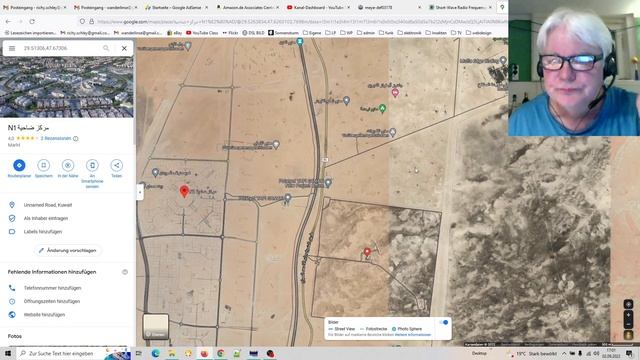Viewport: 640px width, 360px height.
Task: Click the Speichern save icon
Action: [43, 165]
